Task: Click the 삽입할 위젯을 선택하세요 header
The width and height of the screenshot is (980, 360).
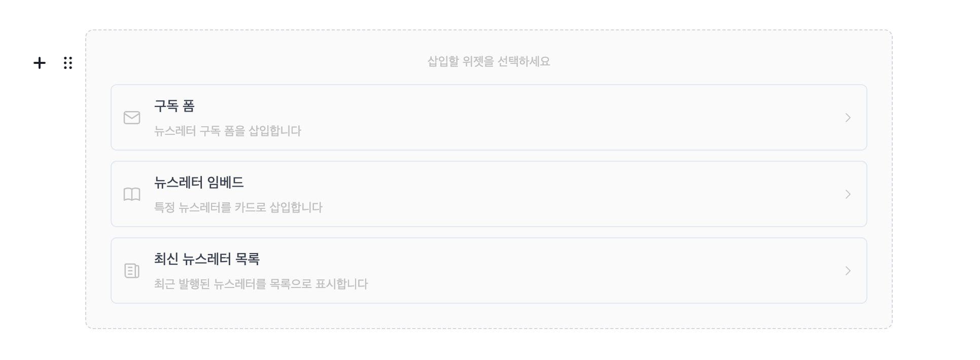Action: (x=488, y=61)
